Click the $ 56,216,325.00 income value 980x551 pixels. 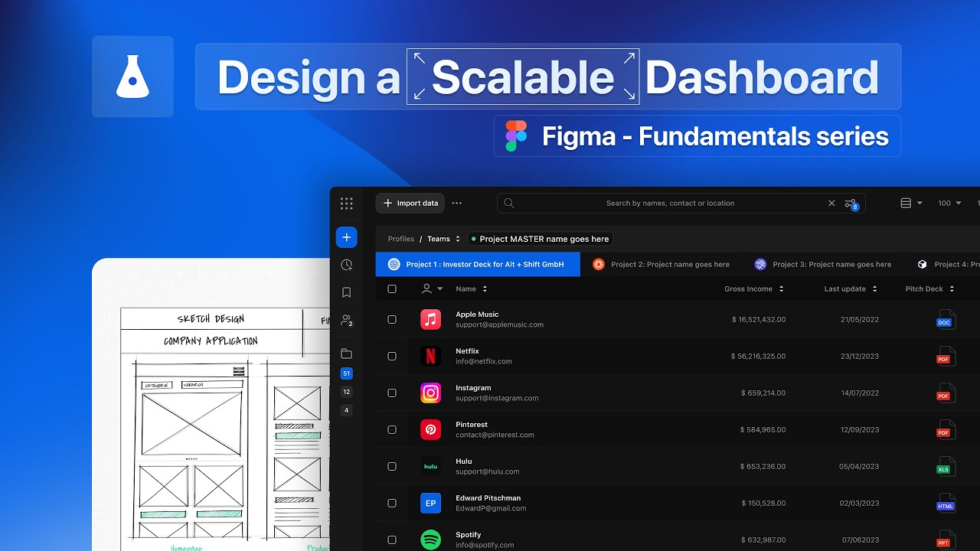[x=758, y=357]
